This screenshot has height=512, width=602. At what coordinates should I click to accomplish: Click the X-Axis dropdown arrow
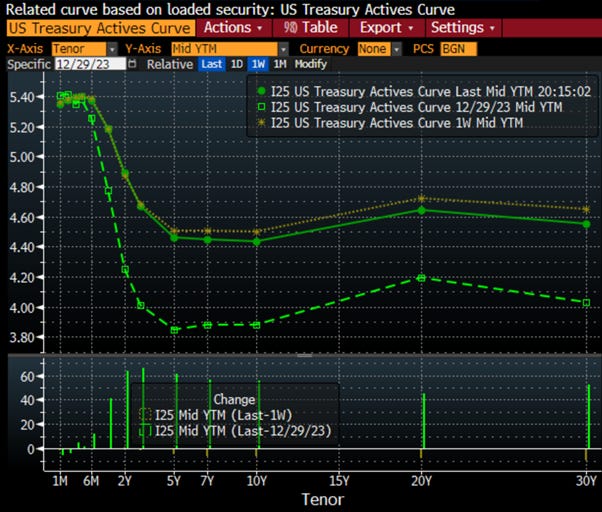pyautogui.click(x=112, y=49)
